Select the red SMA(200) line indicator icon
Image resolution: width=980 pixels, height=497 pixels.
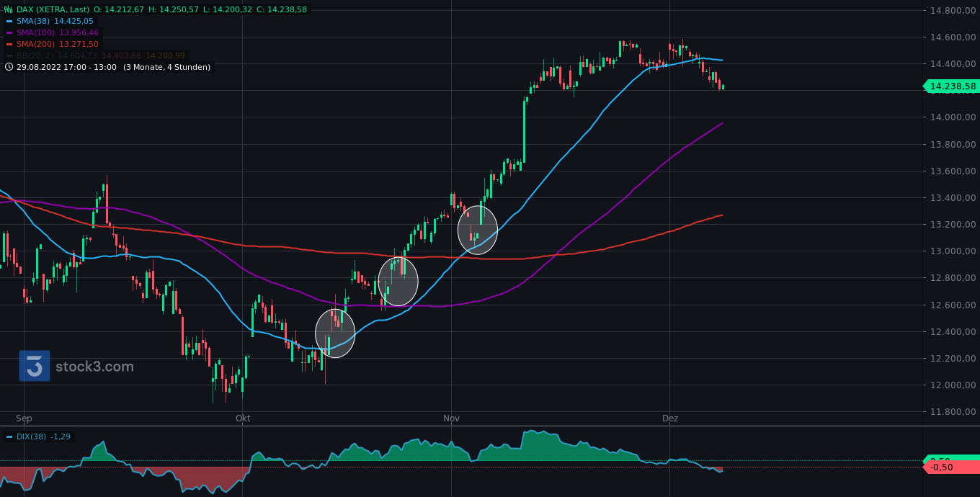pos(9,44)
